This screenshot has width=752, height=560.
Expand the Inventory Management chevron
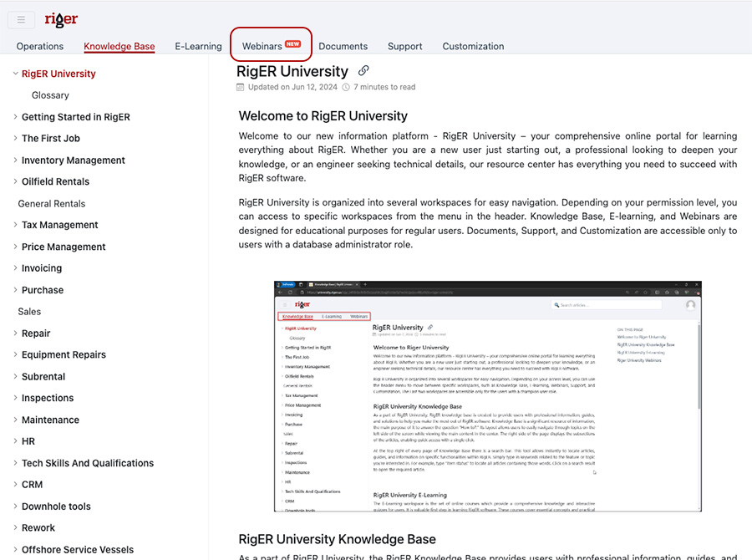[15, 160]
